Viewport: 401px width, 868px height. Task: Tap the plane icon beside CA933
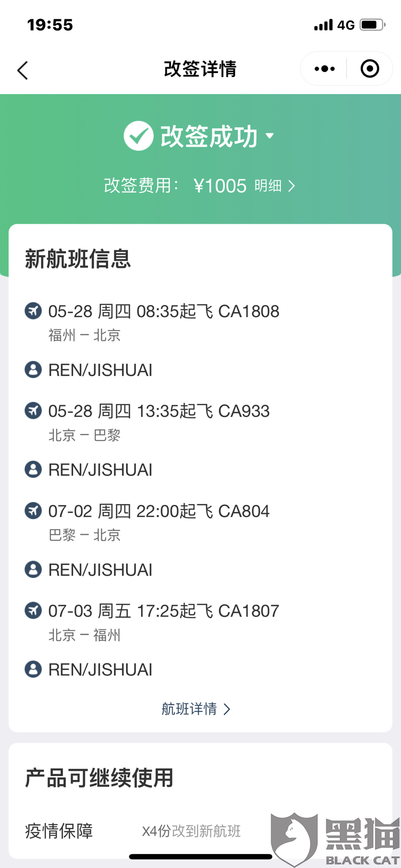(33, 411)
